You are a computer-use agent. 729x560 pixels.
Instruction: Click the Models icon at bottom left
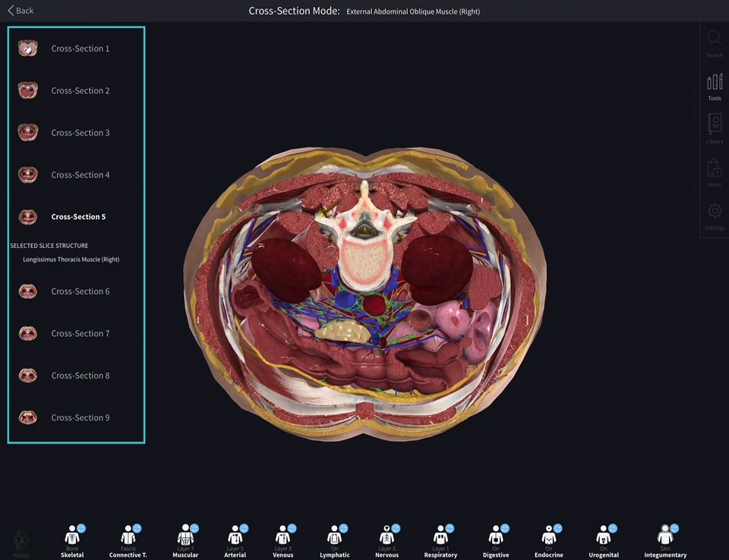[x=21, y=540]
